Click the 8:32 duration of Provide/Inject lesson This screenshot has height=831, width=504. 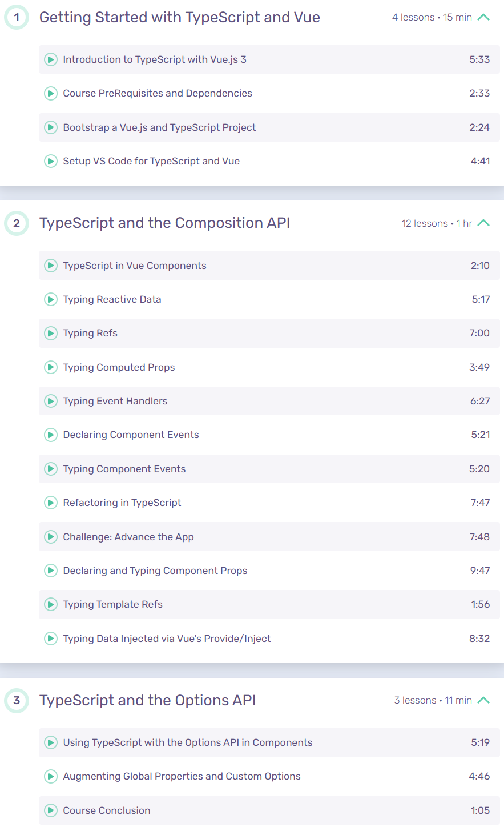[479, 639]
